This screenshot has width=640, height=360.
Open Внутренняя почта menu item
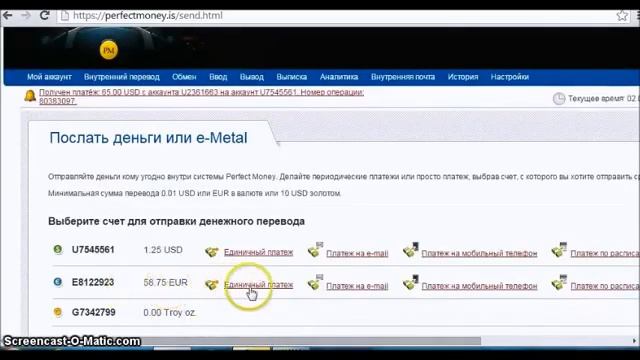pyautogui.click(x=403, y=77)
